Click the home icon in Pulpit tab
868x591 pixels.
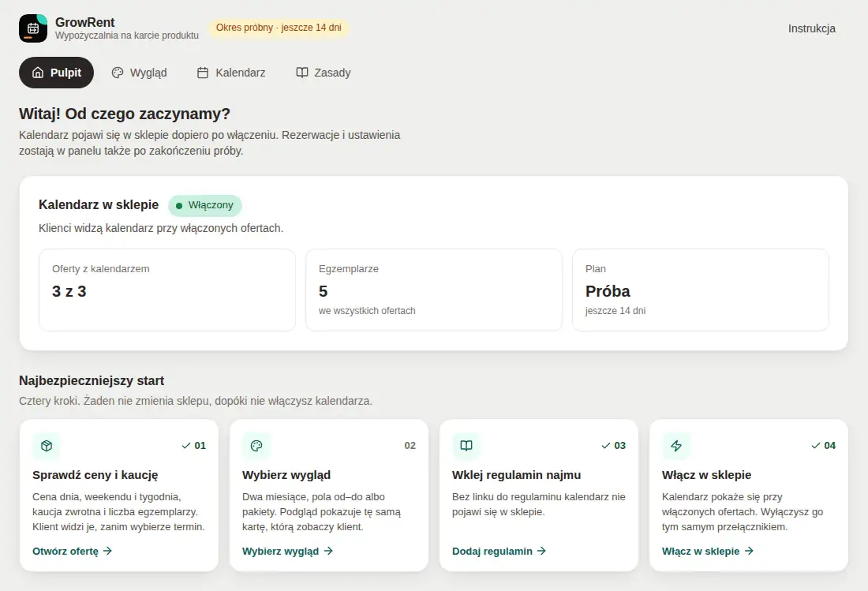pyautogui.click(x=38, y=73)
